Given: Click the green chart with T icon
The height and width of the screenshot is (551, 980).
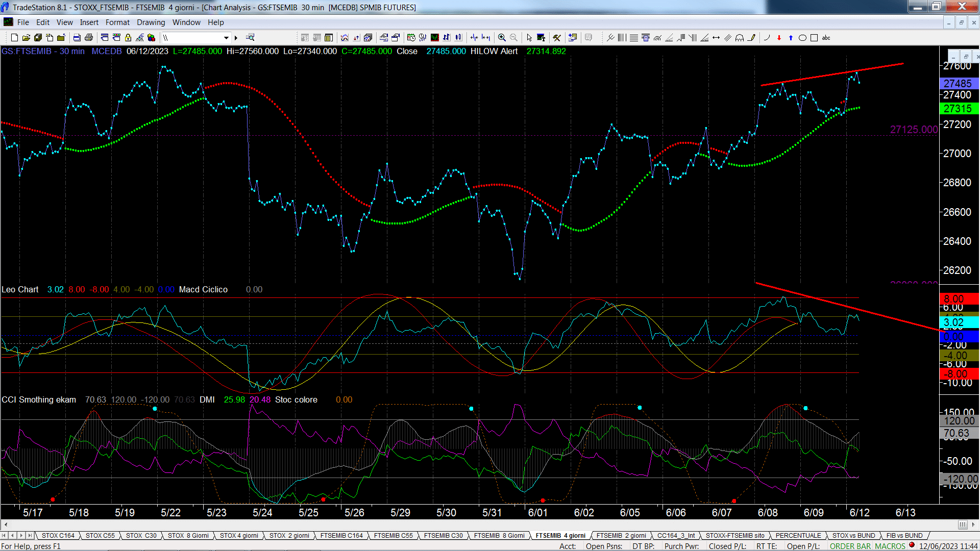Looking at the screenshot, I should pos(541,38).
